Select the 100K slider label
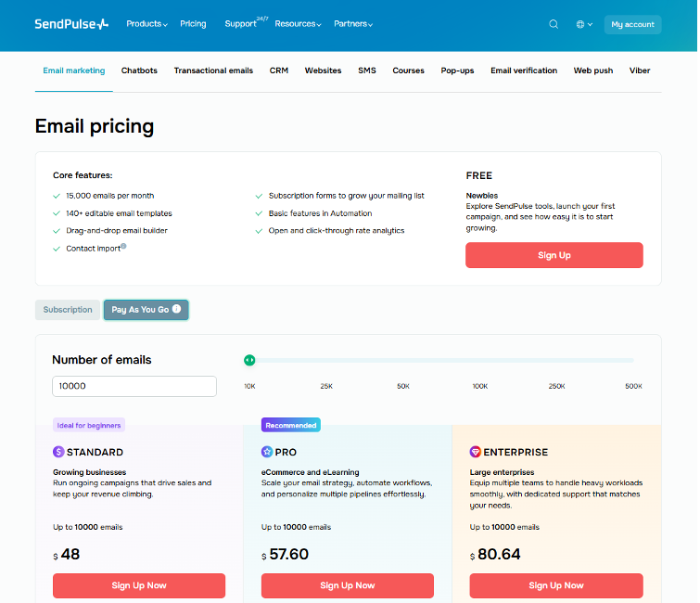Screen dimensions: 700x603 480,386
